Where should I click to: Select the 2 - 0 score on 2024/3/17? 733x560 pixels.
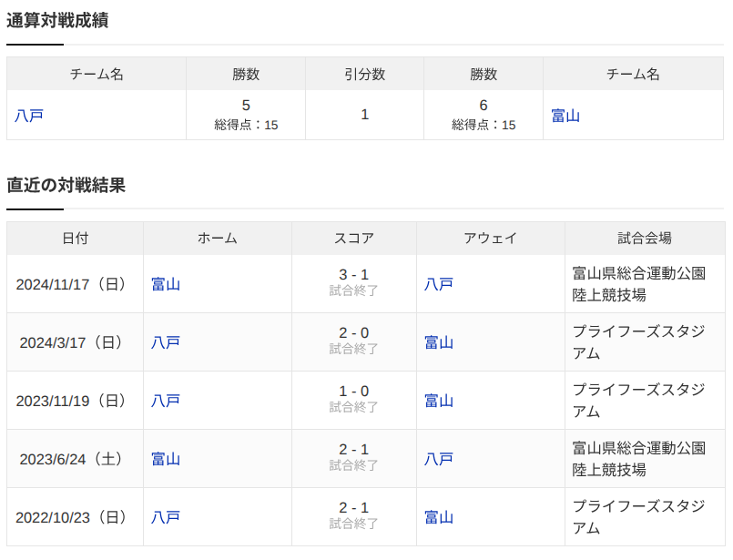pyautogui.click(x=354, y=333)
